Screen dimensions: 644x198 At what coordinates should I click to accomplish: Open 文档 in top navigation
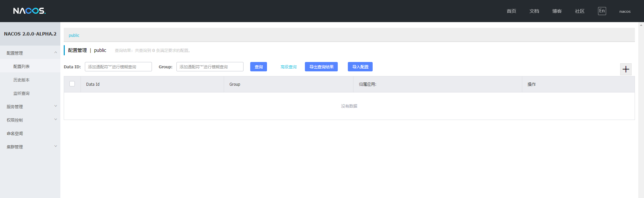coord(534,11)
